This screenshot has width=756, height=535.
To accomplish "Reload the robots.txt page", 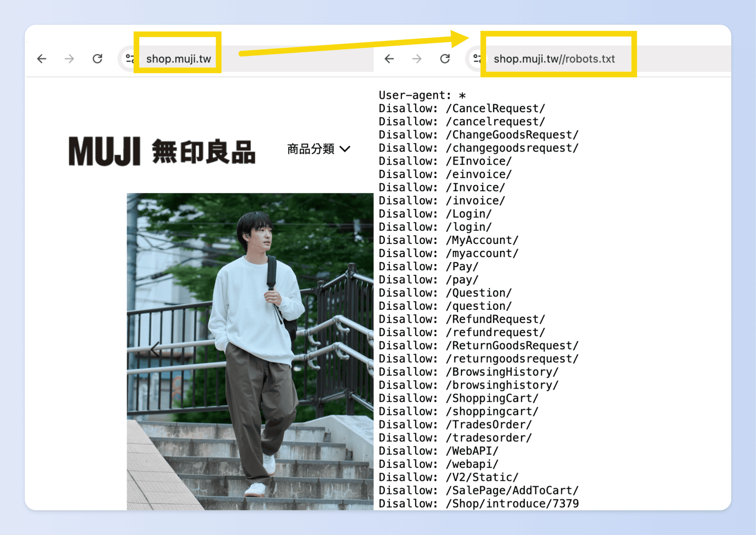I will coord(444,59).
